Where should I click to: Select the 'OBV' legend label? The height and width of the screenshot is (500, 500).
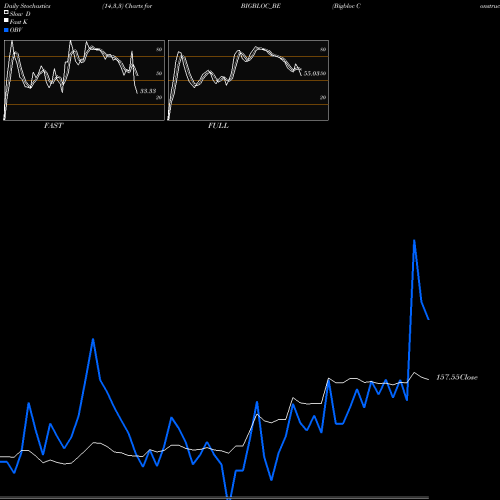coord(16,30)
